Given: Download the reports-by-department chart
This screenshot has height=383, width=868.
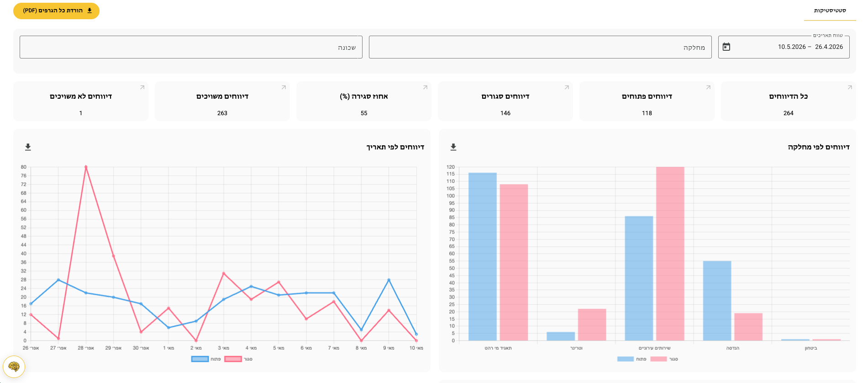Looking at the screenshot, I should pos(453,147).
